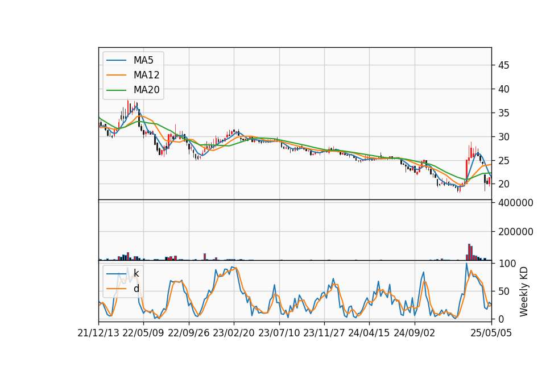
Task: Click the green MA20 legend line sample
Action: 116,90
